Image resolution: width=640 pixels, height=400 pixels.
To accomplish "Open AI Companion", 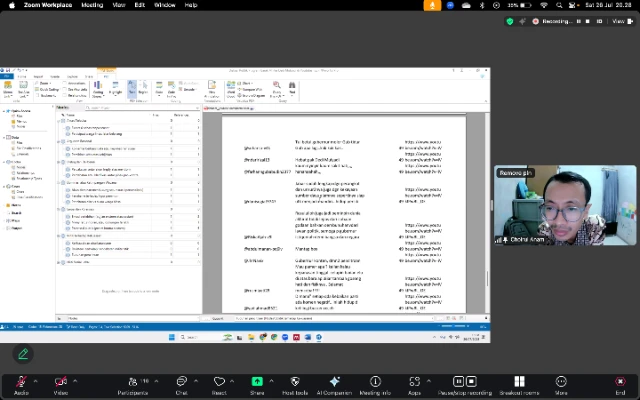I will (334, 385).
